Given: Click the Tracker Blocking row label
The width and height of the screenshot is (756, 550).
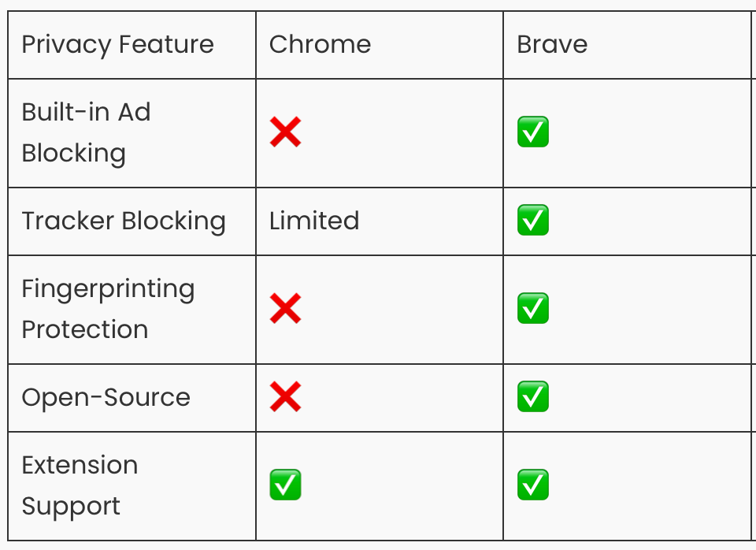Looking at the screenshot, I should pyautogui.click(x=124, y=221).
